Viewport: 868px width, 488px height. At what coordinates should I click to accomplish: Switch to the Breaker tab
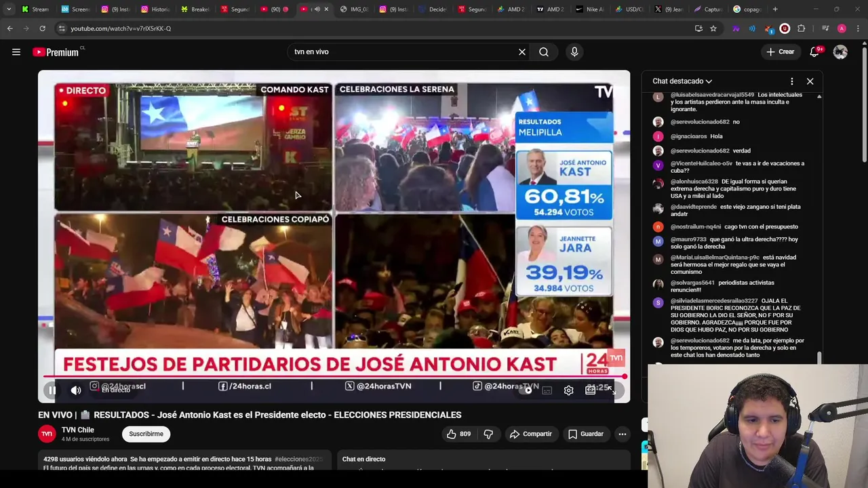coord(194,9)
